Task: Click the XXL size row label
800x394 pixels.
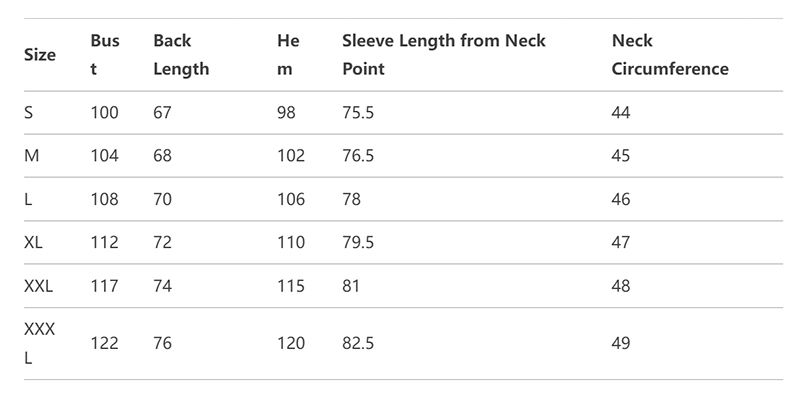Action: click(x=38, y=286)
